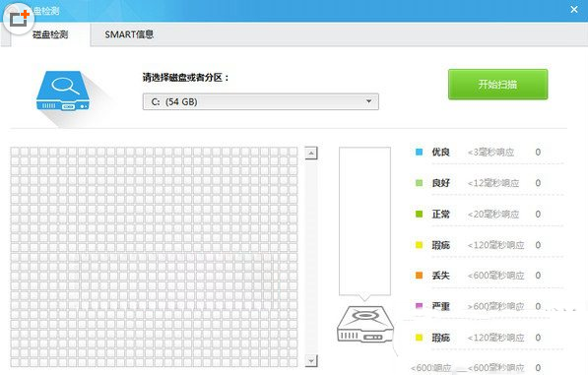Click the overlay icon with red plus
This screenshot has width=588, height=375.
pyautogui.click(x=19, y=18)
